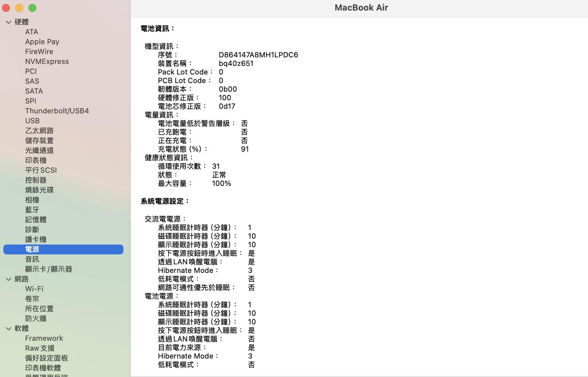Select 音訊 in the sidebar
Screen dimensions: 588x377
[x=32, y=259]
